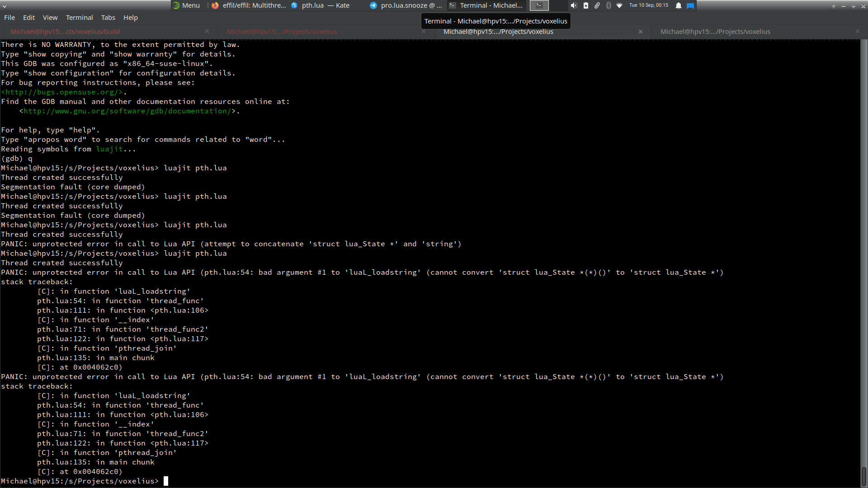Switch to pth.lua Kate window
This screenshot has height=488, width=868.
[x=321, y=5]
